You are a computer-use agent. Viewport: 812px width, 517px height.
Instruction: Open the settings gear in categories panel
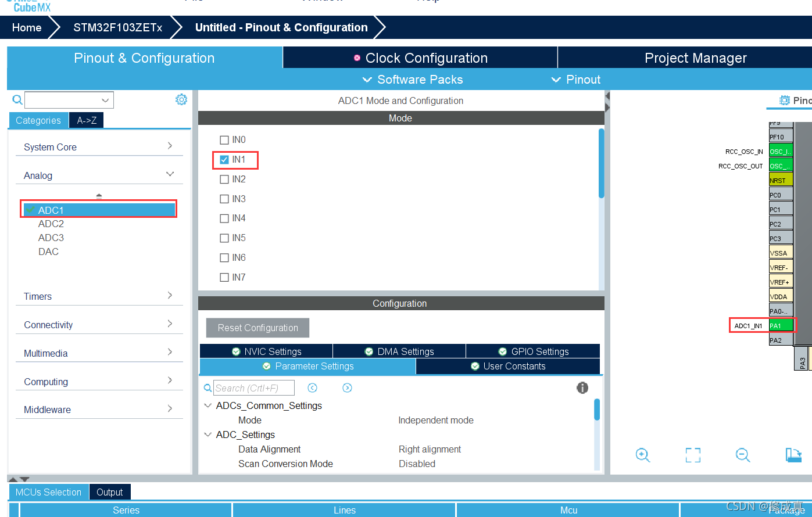(x=181, y=99)
